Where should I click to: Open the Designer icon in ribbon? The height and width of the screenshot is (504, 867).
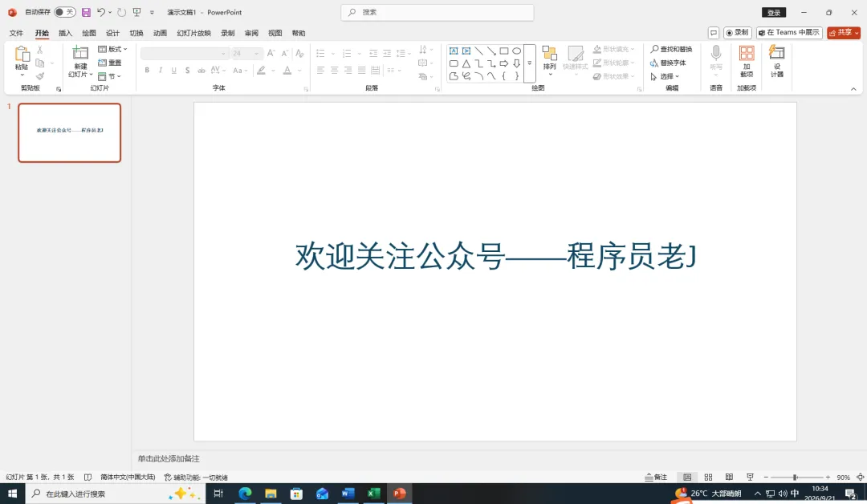pyautogui.click(x=777, y=53)
